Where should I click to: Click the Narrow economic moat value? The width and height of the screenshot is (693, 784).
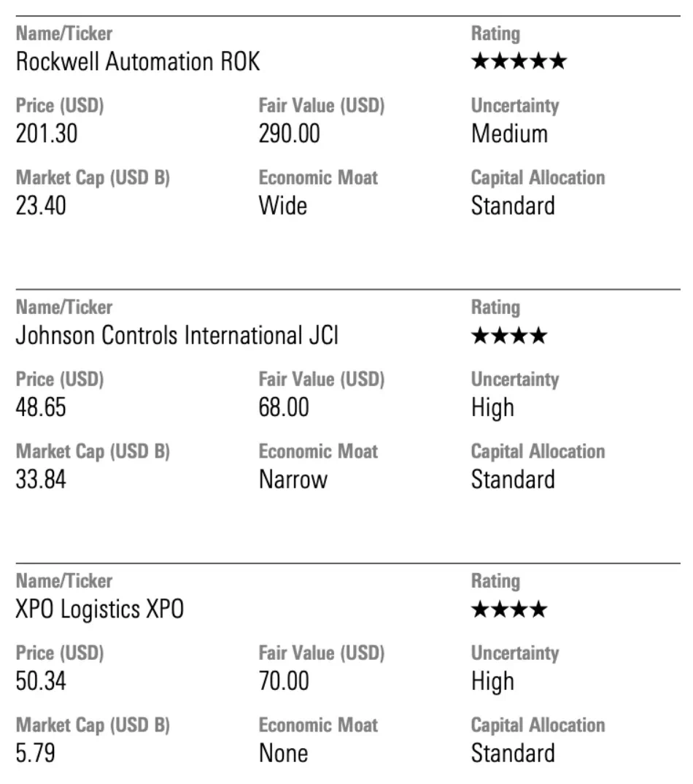tap(293, 479)
